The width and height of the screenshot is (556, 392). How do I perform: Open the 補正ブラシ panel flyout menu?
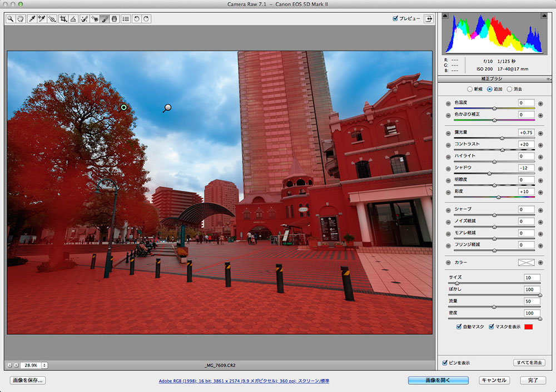548,79
